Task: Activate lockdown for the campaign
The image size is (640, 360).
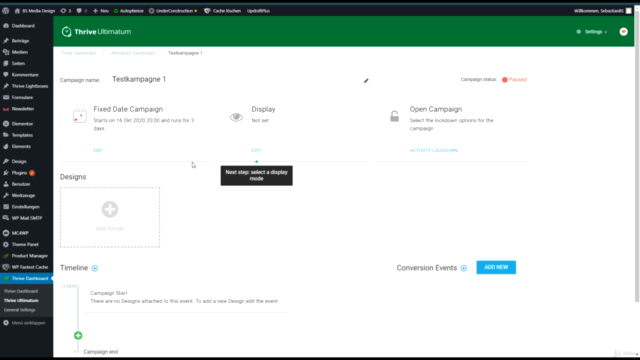Action: tap(433, 150)
